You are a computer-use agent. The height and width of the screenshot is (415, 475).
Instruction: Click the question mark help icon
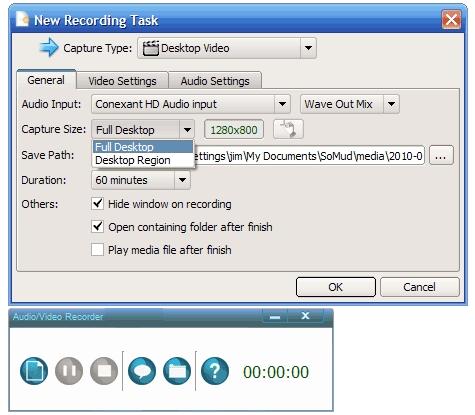tap(215, 371)
